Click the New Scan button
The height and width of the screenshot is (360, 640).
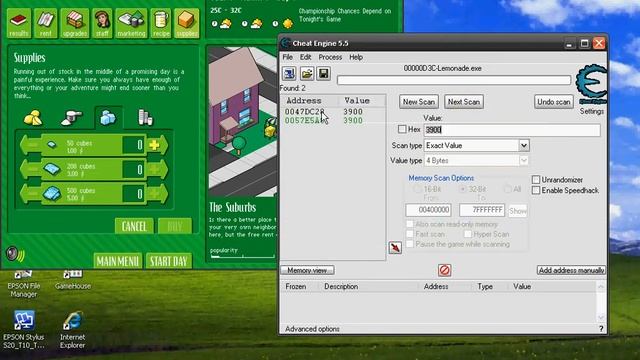(x=418, y=102)
